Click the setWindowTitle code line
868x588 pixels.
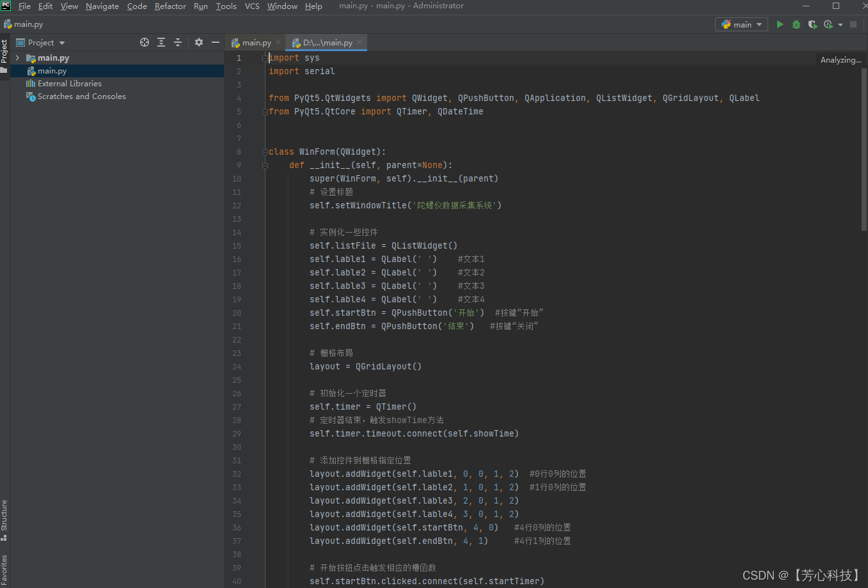click(406, 206)
